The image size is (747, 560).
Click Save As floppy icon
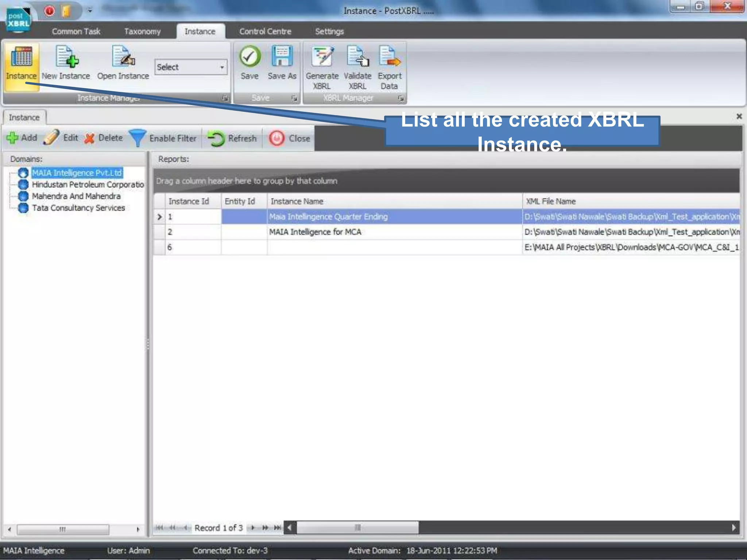[282, 57]
